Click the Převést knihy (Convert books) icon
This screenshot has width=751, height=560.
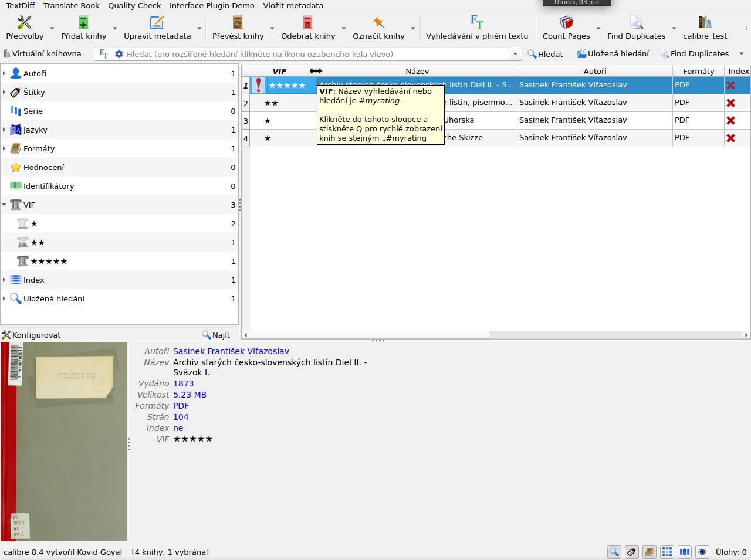pyautogui.click(x=238, y=23)
